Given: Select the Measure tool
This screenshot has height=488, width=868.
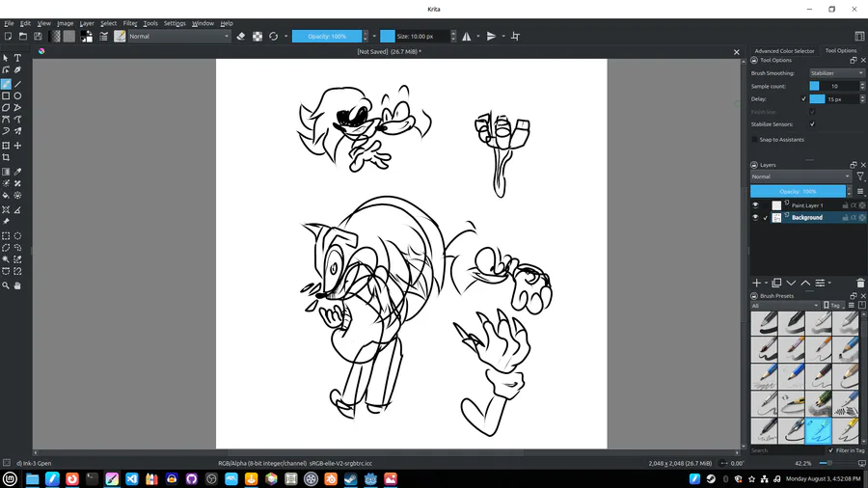Looking at the screenshot, I should [x=17, y=209].
